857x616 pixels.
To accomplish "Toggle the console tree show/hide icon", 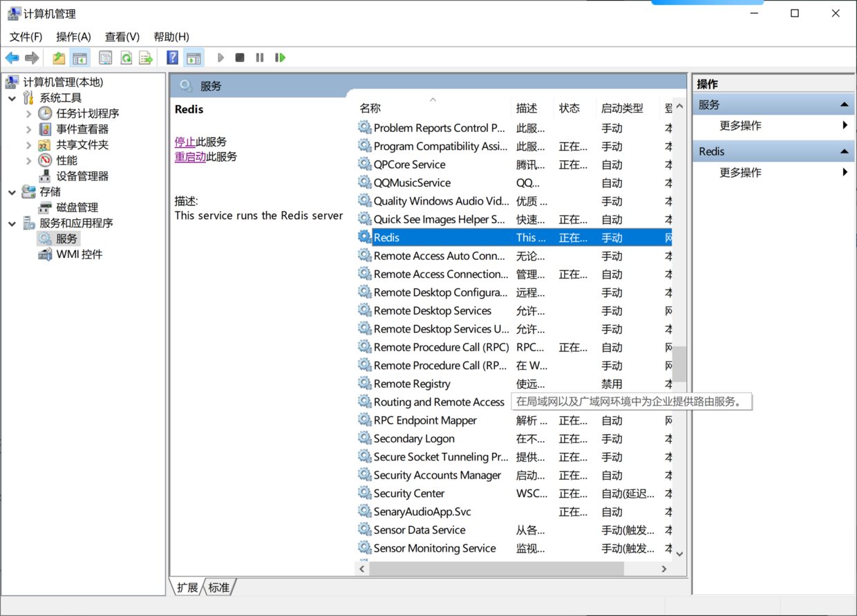I will pos(80,58).
